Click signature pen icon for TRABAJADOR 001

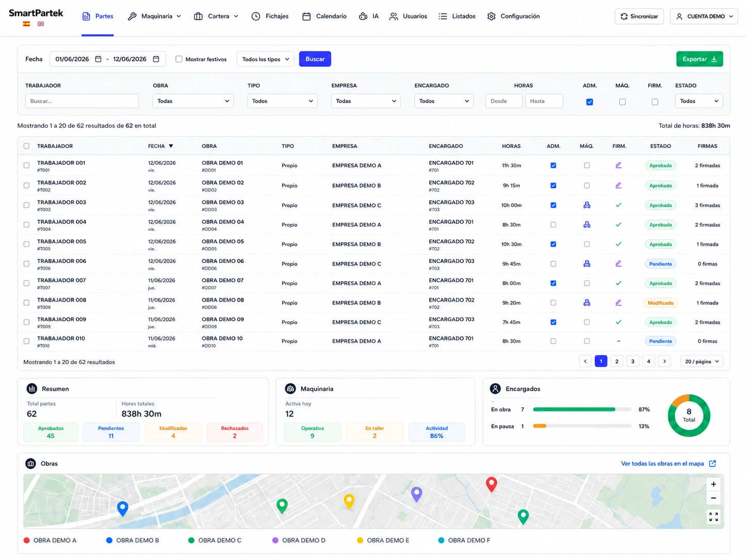619,166
